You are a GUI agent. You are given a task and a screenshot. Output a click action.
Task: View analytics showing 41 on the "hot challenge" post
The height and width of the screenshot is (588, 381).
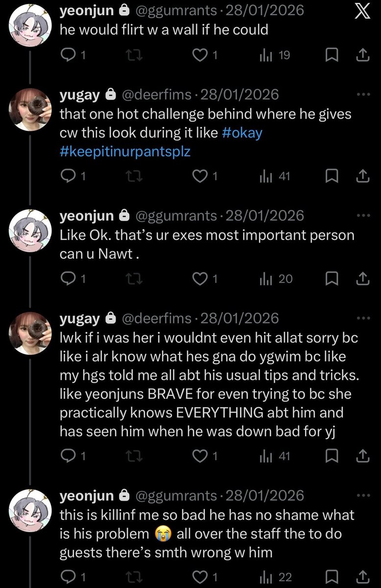[275, 176]
